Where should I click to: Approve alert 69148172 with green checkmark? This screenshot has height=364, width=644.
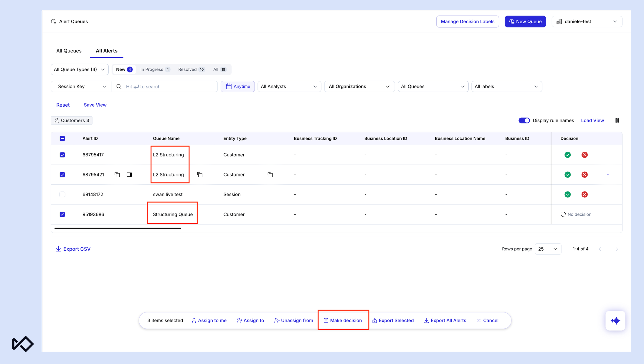(x=567, y=194)
